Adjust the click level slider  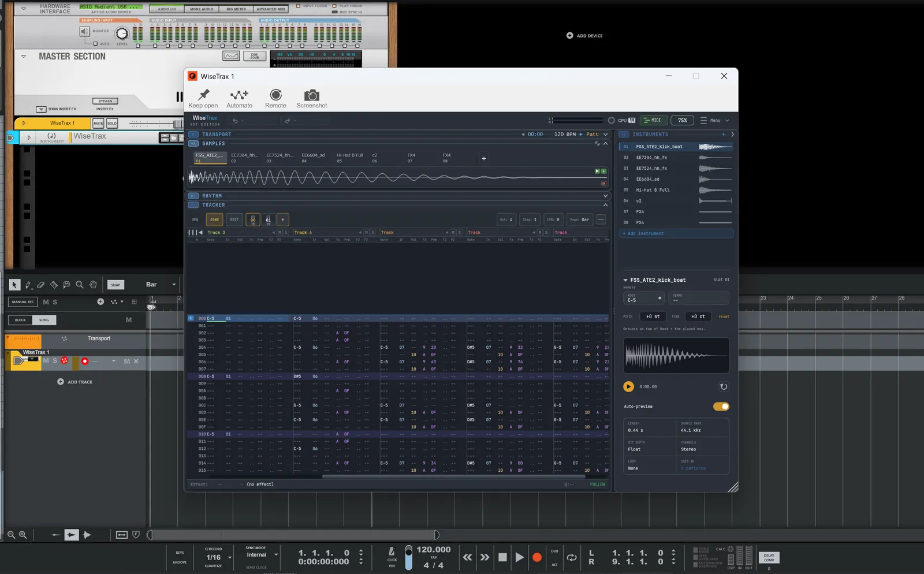409,558
